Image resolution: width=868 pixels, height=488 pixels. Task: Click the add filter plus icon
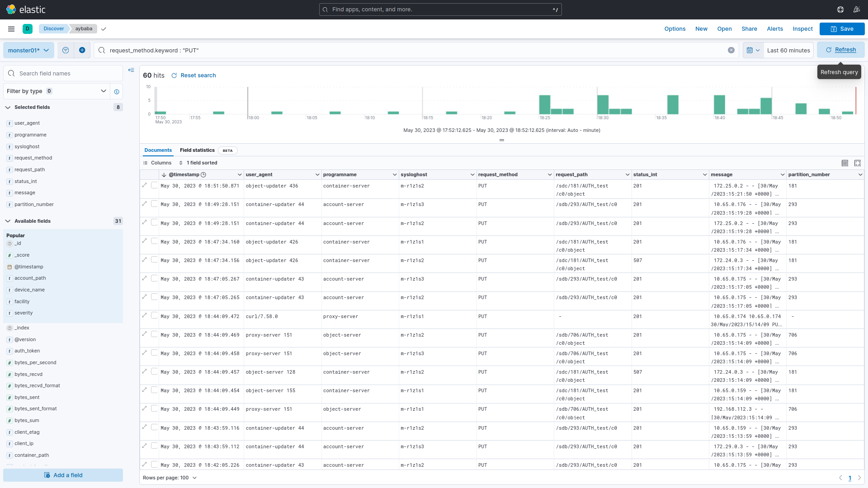click(82, 50)
